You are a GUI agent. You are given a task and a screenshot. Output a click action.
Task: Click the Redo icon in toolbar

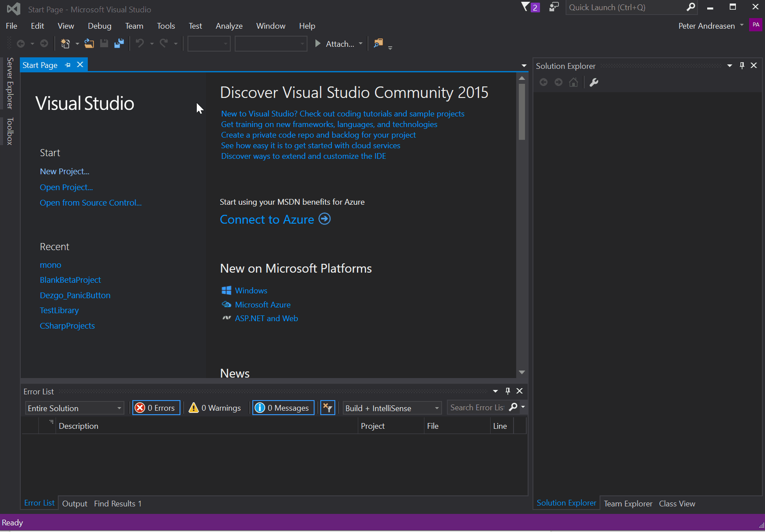pyautogui.click(x=163, y=43)
